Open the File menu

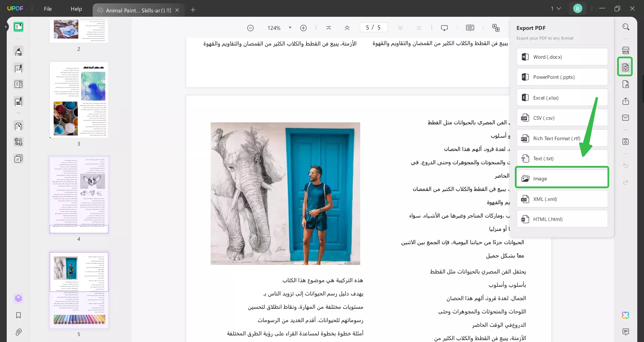pos(48,9)
